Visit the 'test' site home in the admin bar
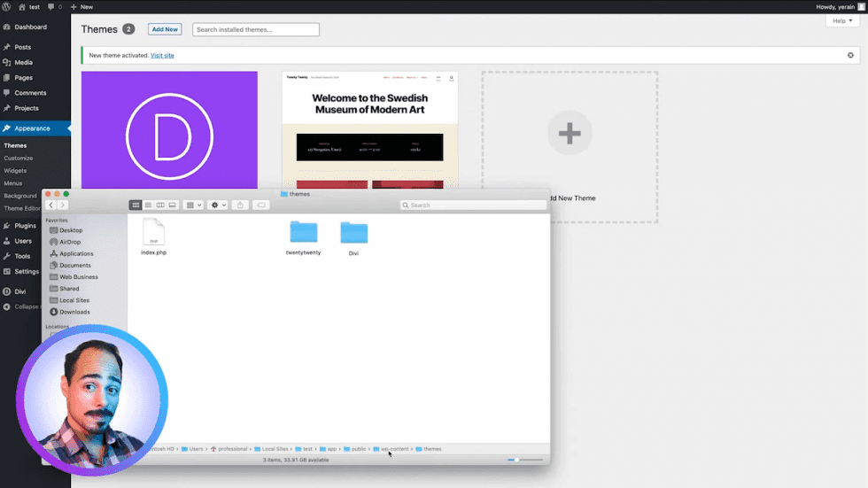 [29, 6]
